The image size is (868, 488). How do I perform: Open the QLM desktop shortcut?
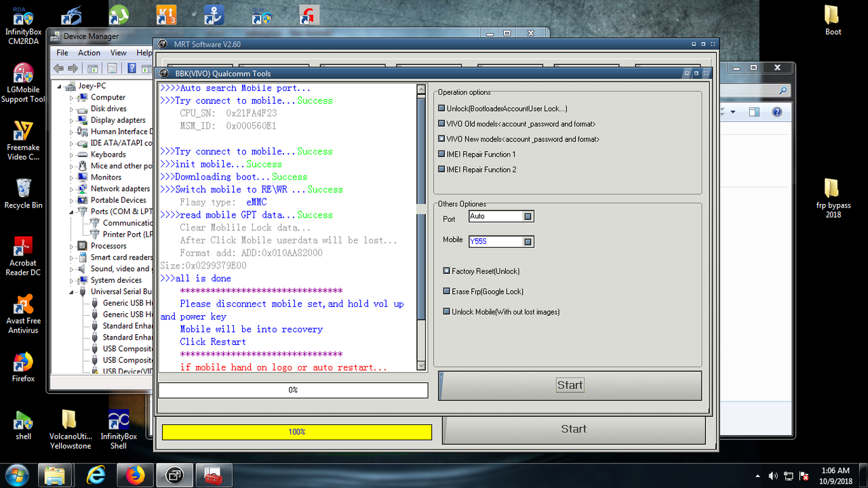(262, 15)
